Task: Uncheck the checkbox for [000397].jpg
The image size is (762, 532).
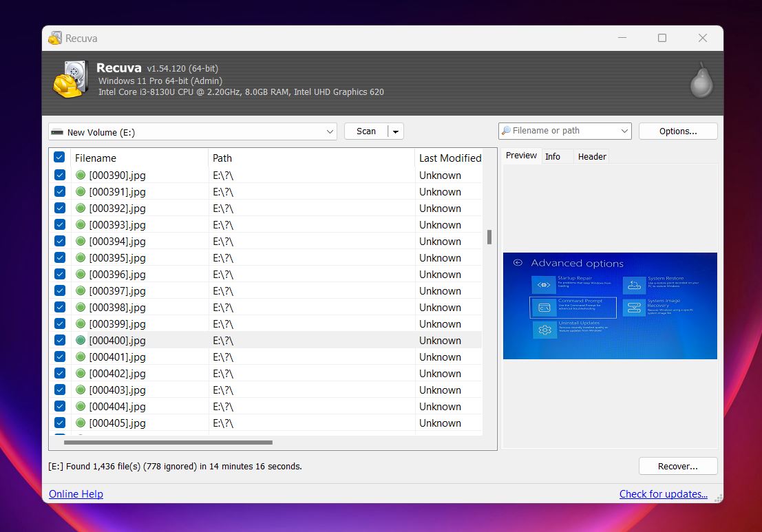Action: click(x=60, y=290)
